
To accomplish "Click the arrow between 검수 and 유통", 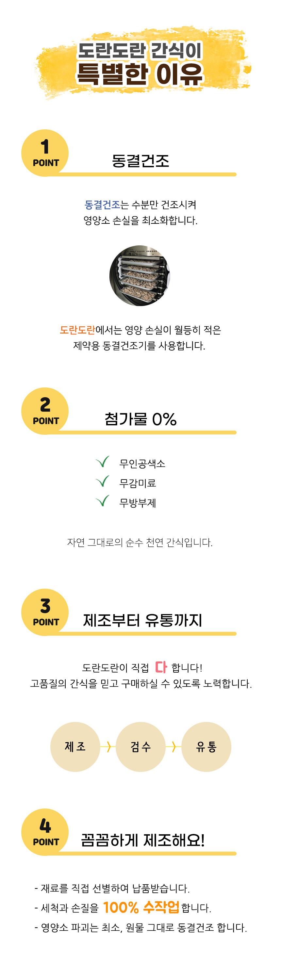I will [174, 746].
